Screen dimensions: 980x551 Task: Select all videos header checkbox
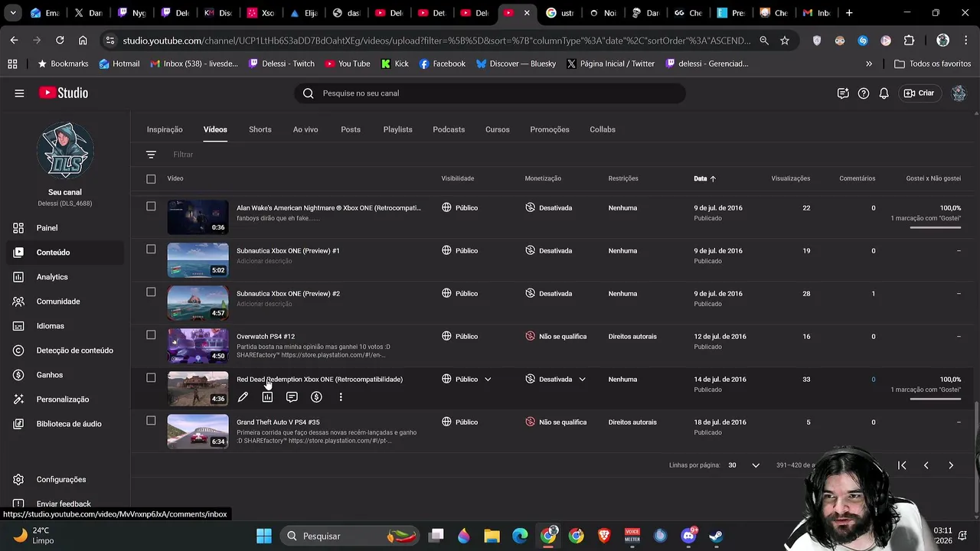151,179
